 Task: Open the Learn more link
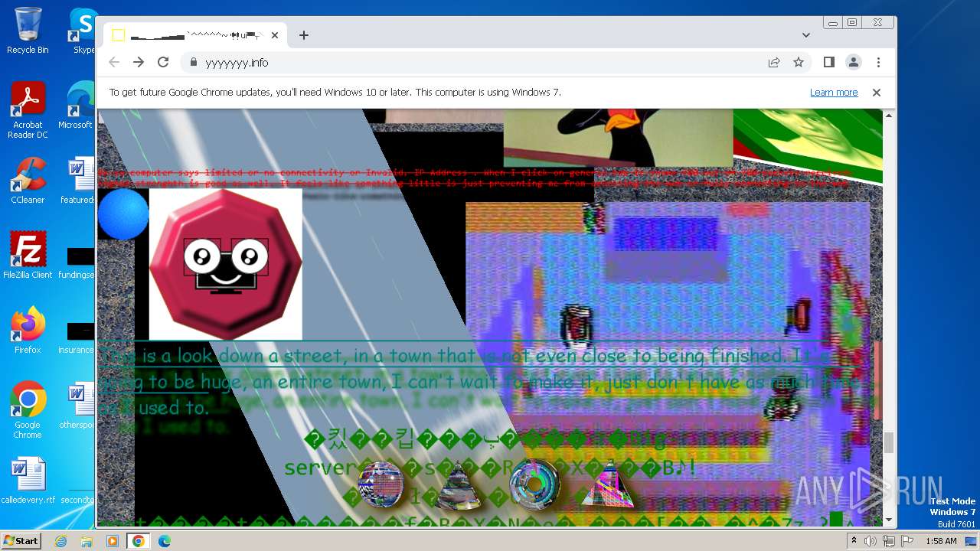point(834,93)
